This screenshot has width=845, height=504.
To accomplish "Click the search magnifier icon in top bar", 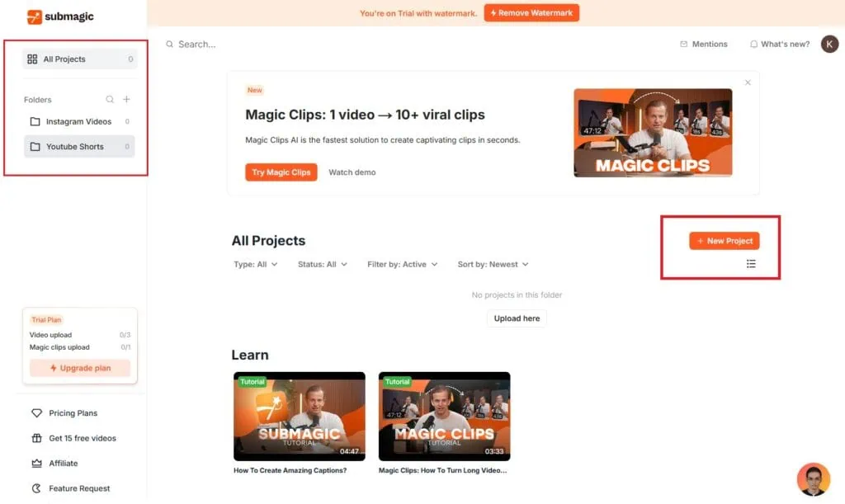I will (x=169, y=45).
